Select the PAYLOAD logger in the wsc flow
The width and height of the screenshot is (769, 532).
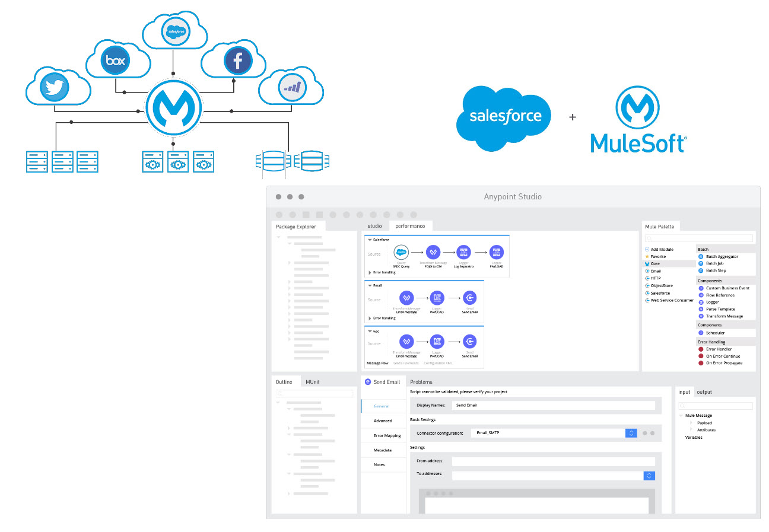(x=437, y=342)
